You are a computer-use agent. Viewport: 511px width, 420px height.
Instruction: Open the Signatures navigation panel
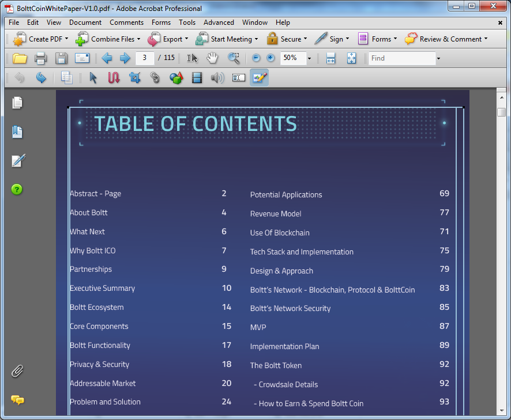point(18,161)
